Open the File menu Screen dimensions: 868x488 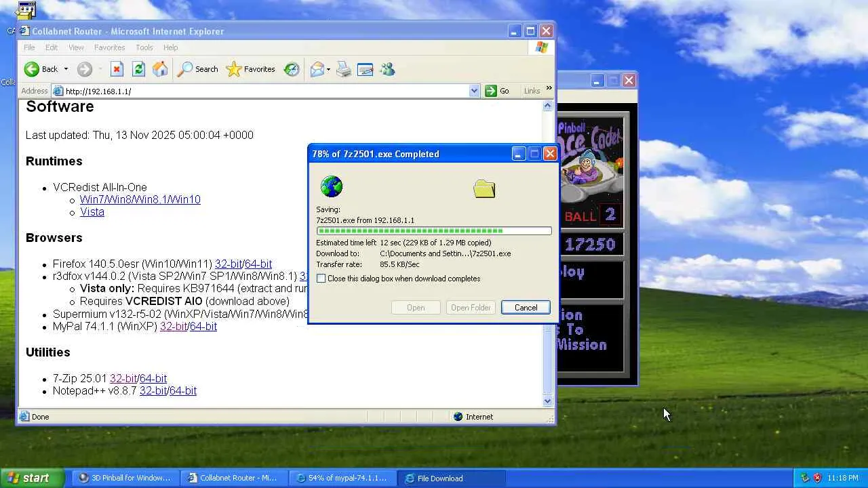click(29, 47)
